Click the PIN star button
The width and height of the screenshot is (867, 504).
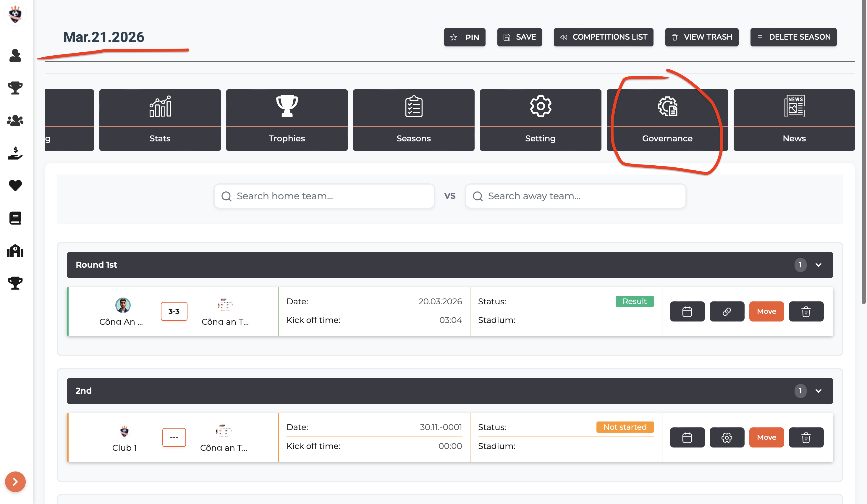[x=464, y=37]
